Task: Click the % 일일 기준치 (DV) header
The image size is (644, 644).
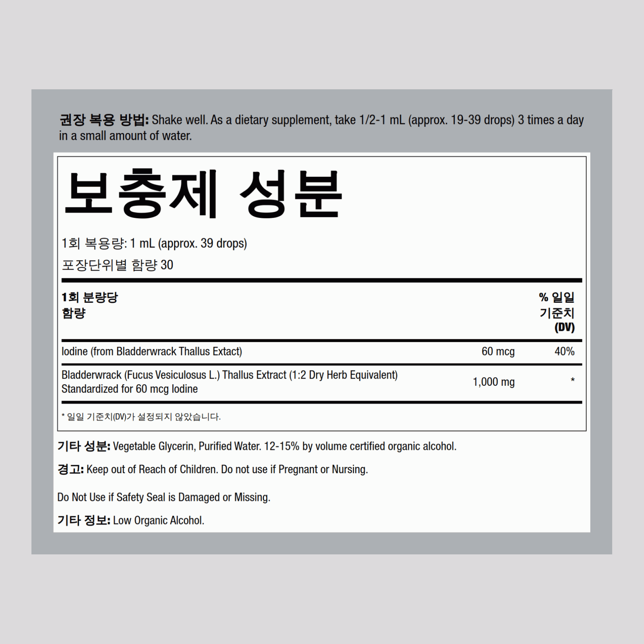Action: [x=557, y=312]
